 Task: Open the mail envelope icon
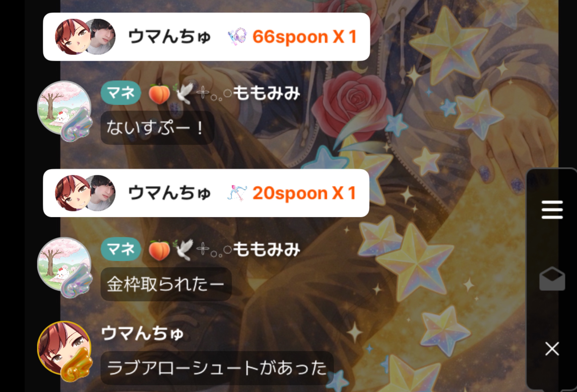coord(552,279)
